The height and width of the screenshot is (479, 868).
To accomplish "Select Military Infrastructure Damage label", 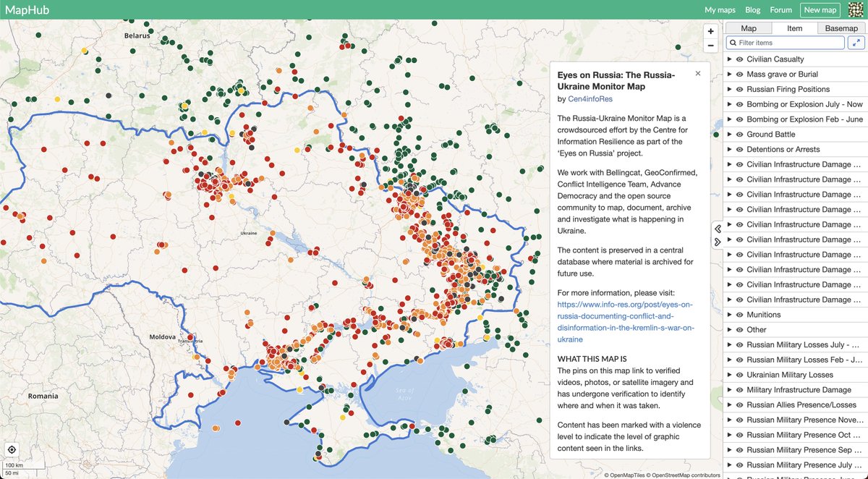I will click(x=801, y=390).
